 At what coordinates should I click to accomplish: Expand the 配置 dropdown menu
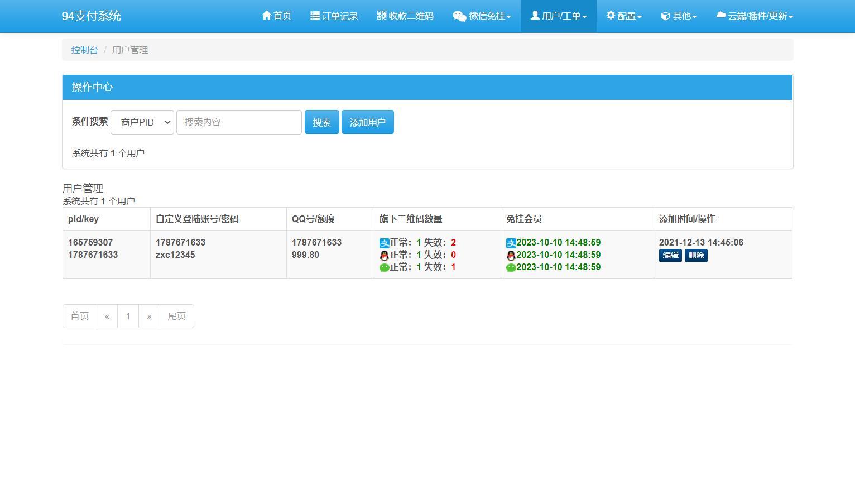click(623, 16)
